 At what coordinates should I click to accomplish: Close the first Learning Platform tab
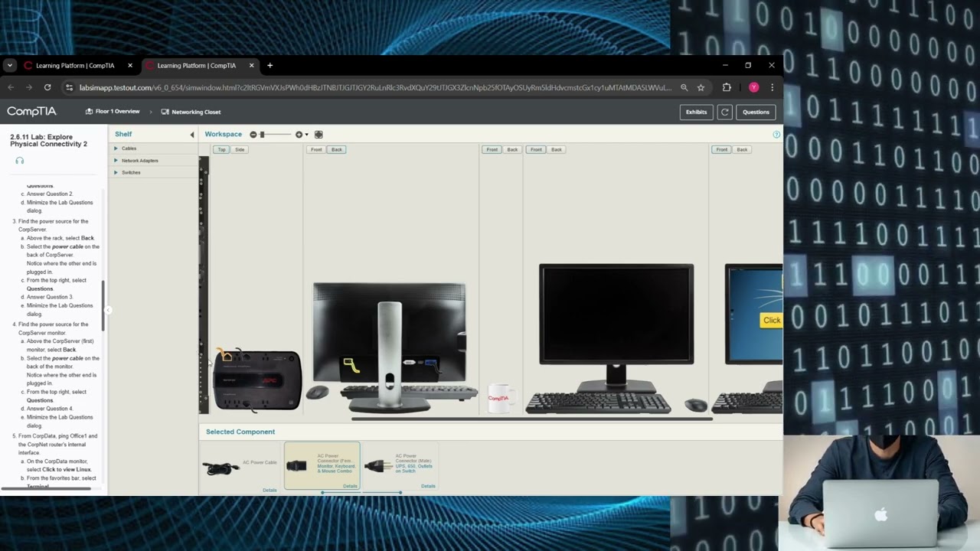click(130, 66)
